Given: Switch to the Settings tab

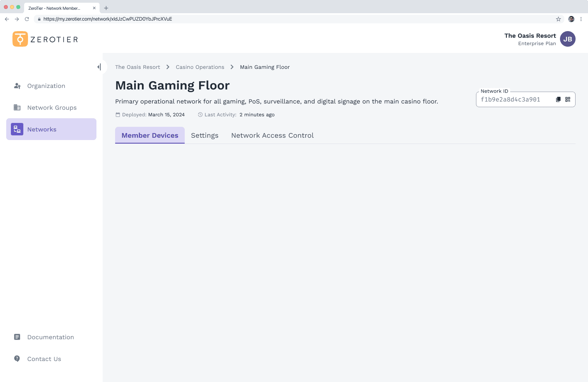Looking at the screenshot, I should 205,135.
